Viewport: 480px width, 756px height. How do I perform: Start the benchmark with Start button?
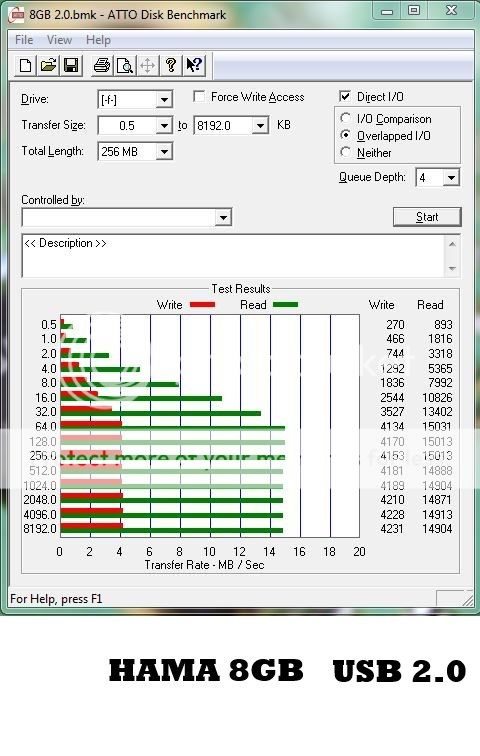coord(427,217)
